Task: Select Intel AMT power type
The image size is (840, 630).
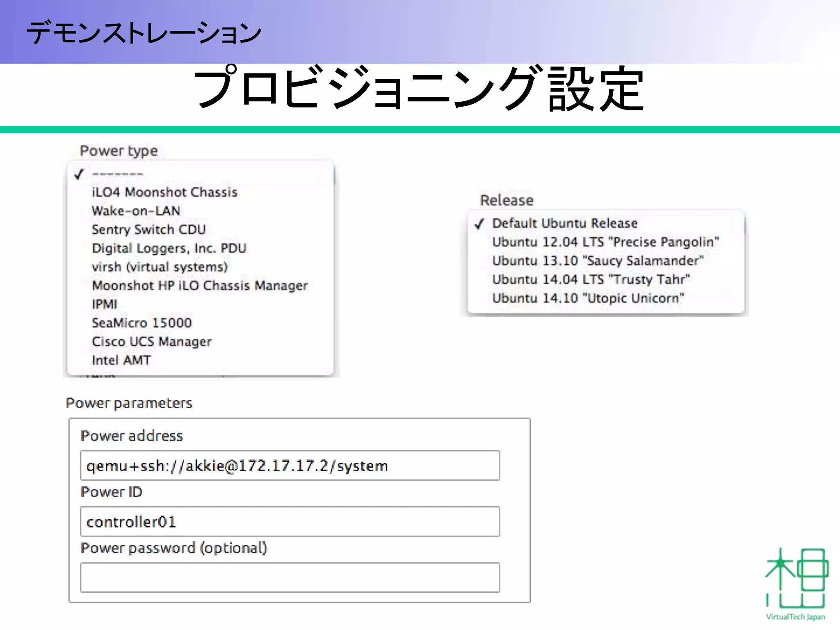Action: pos(201,360)
